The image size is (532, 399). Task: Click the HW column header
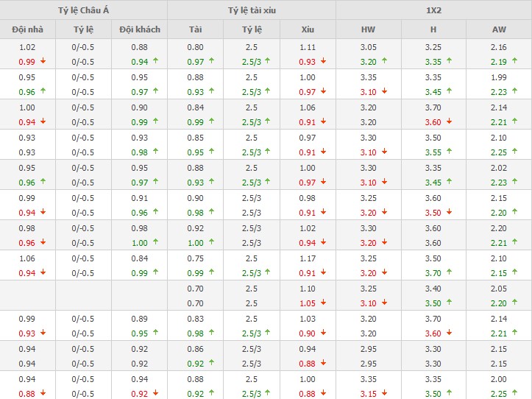tap(368, 29)
